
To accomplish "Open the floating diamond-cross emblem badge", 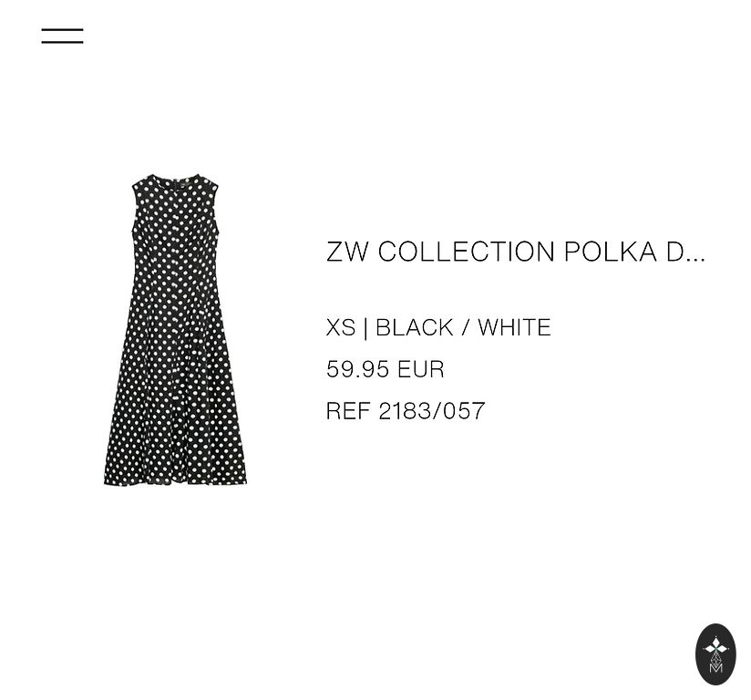I will point(715,654).
